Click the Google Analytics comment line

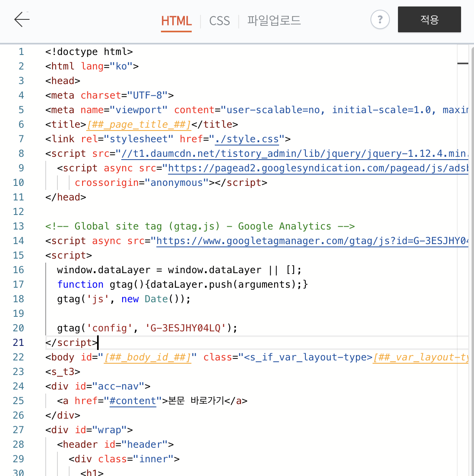point(200,226)
